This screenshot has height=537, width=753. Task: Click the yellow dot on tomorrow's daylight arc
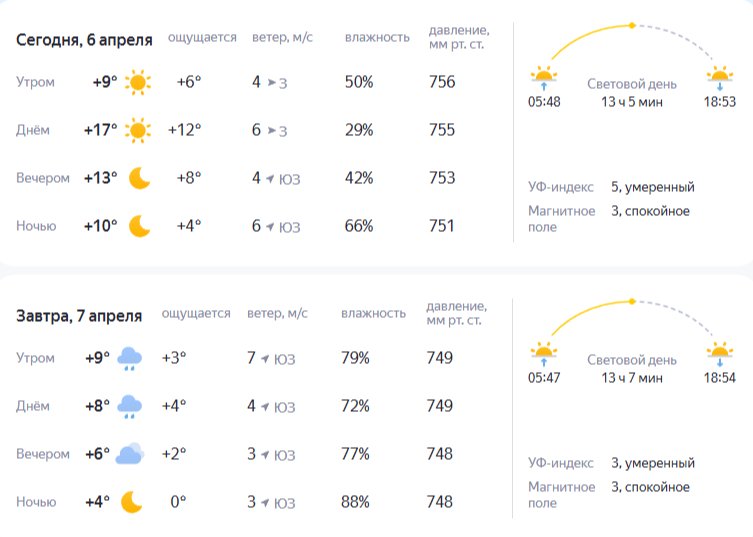click(x=631, y=301)
